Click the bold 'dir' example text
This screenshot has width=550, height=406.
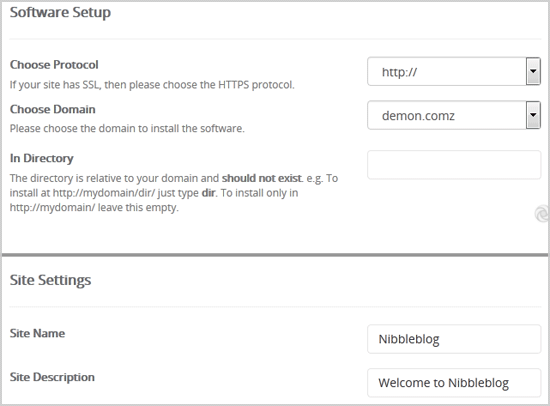208,193
